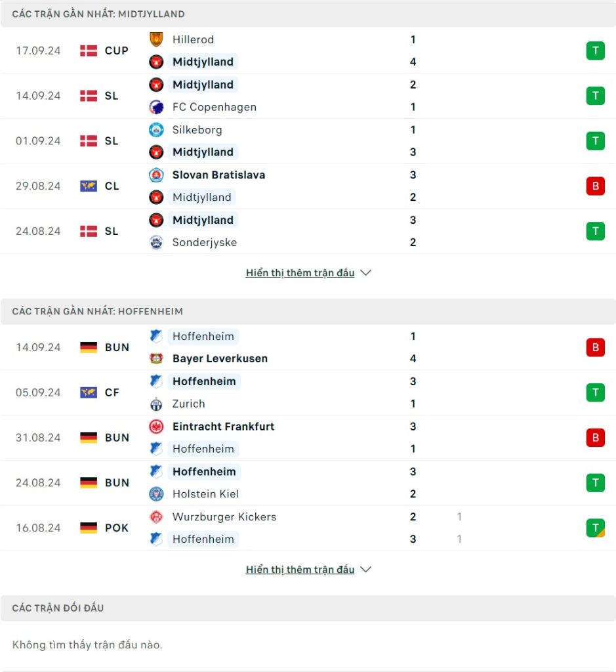Click the Hillerod team crest icon
The height and width of the screenshot is (672, 616).
point(156,39)
